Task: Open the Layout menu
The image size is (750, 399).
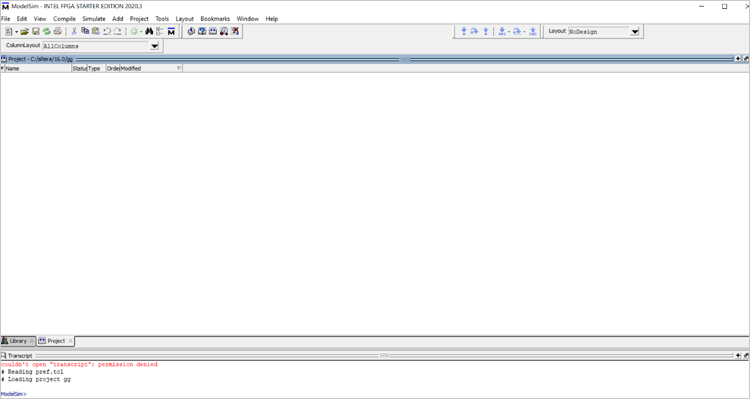Action: coord(185,19)
